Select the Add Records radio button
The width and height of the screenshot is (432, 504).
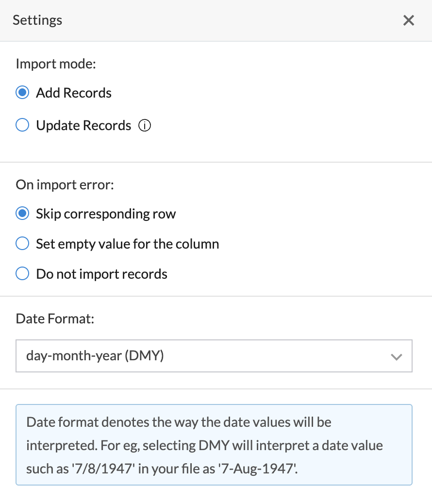[22, 93]
